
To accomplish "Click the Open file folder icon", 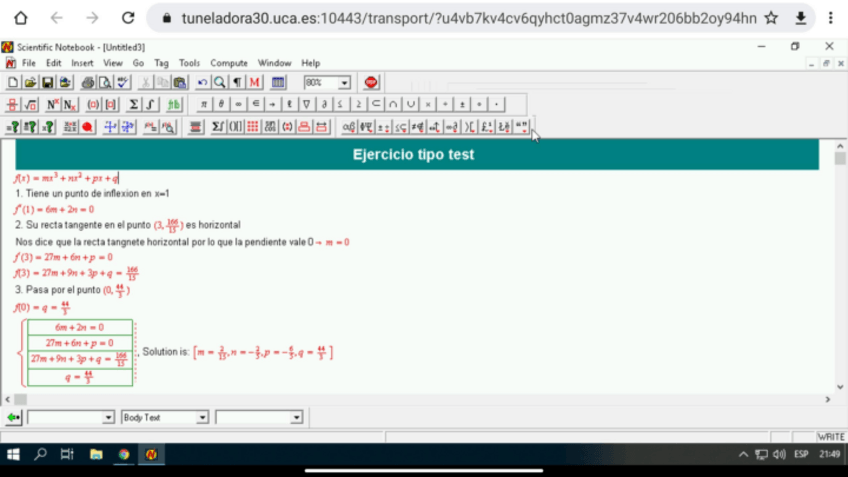I will (x=30, y=82).
